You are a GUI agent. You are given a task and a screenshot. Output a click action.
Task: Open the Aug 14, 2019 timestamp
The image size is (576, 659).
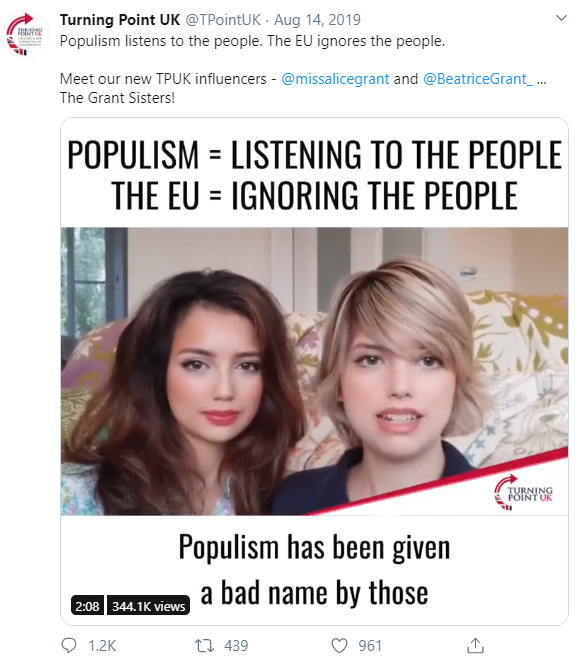click(318, 19)
